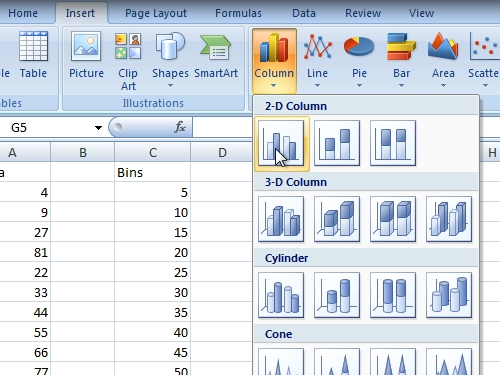The image size is (500, 375).
Task: Select the 3-D Cone chart
Action: tap(449, 362)
